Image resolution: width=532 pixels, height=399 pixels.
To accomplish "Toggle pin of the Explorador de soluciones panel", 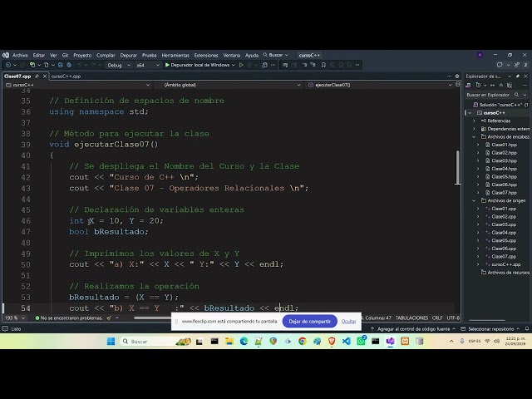I will (x=518, y=76).
